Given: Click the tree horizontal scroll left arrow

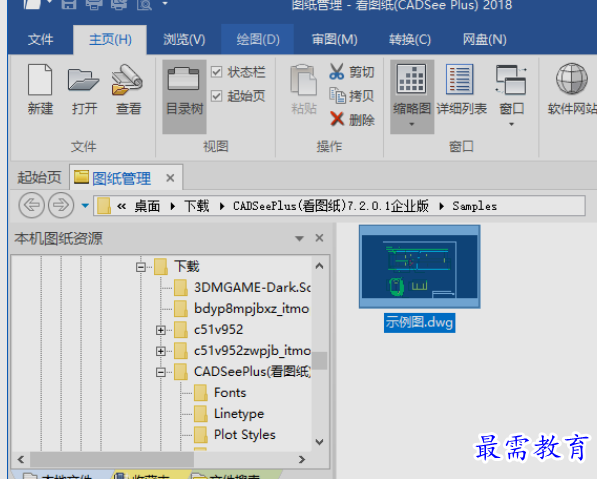Looking at the screenshot, I should pyautogui.click(x=21, y=459).
